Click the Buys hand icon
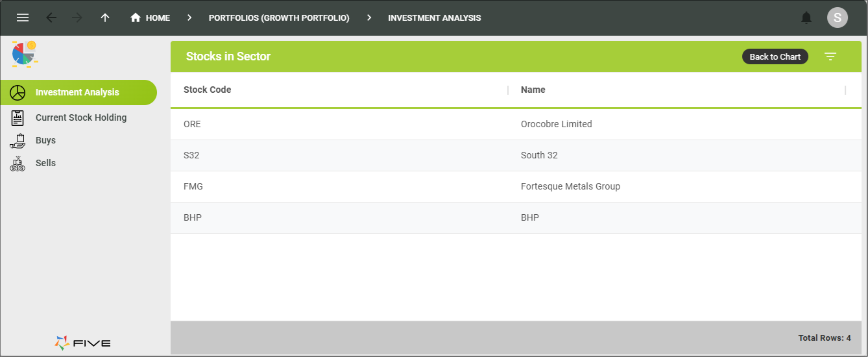 (x=18, y=140)
